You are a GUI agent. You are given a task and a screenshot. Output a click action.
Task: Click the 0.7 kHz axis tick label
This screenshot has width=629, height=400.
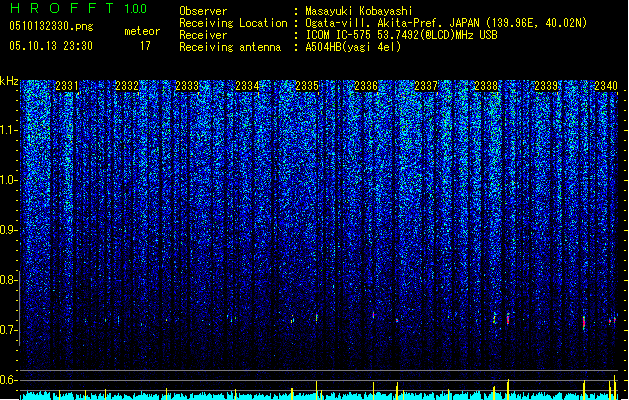(x=8, y=330)
